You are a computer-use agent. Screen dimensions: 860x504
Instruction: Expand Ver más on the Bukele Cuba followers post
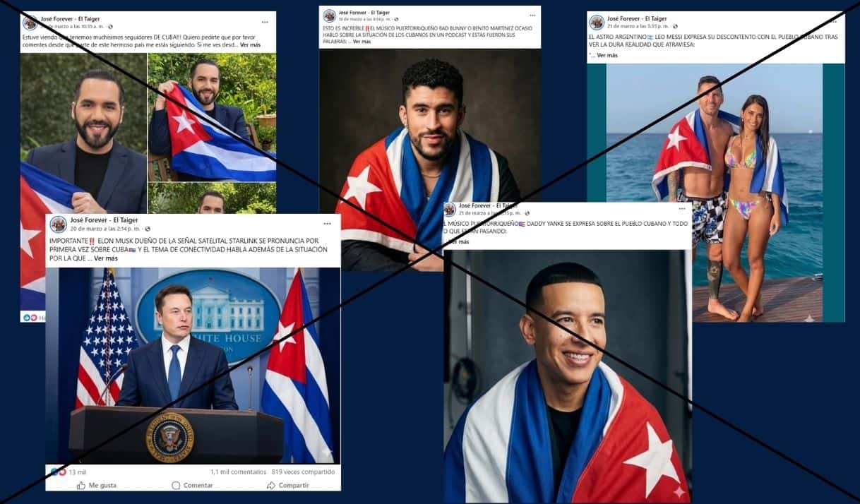pos(250,44)
